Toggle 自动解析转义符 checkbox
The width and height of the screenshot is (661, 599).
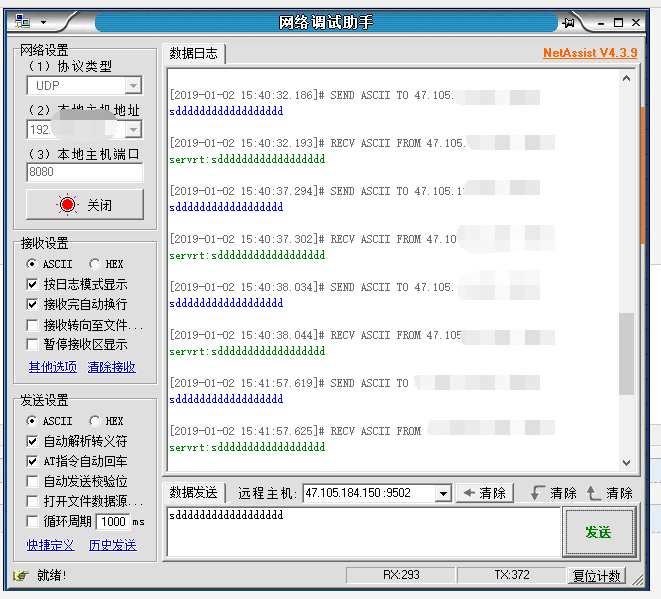point(32,441)
